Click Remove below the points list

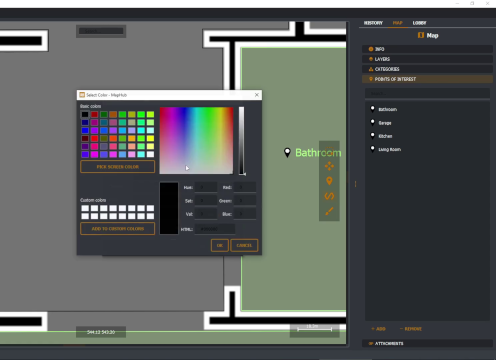pyautogui.click(x=411, y=329)
